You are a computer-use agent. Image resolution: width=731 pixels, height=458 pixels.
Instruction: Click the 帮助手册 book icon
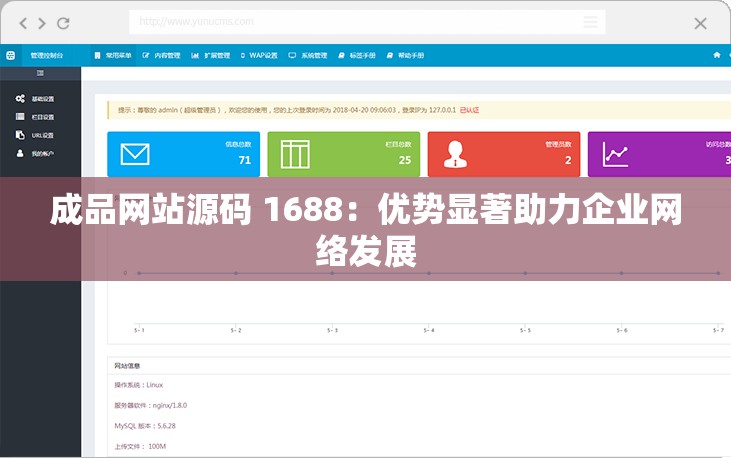pyautogui.click(x=390, y=56)
